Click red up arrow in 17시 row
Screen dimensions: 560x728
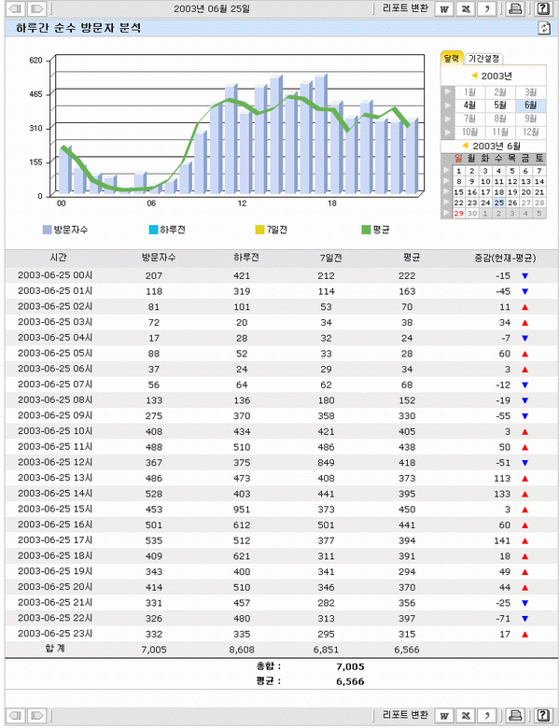[525, 541]
